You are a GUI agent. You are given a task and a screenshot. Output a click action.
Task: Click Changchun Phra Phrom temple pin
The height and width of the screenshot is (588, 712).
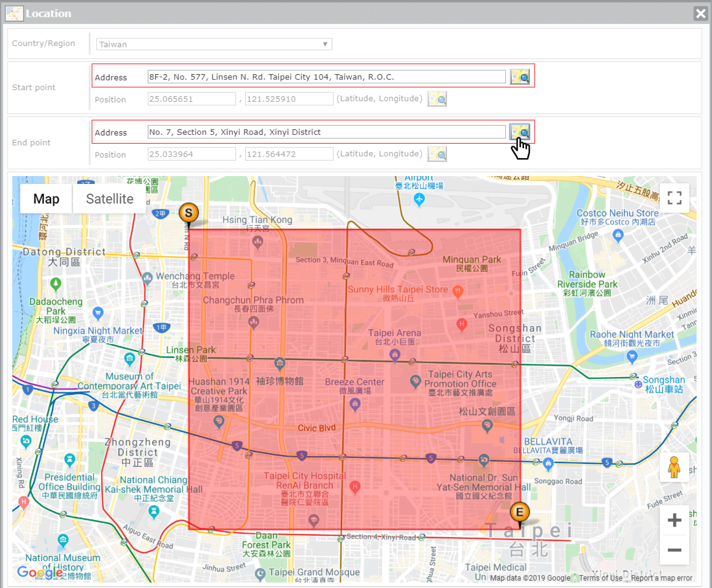[254, 323]
